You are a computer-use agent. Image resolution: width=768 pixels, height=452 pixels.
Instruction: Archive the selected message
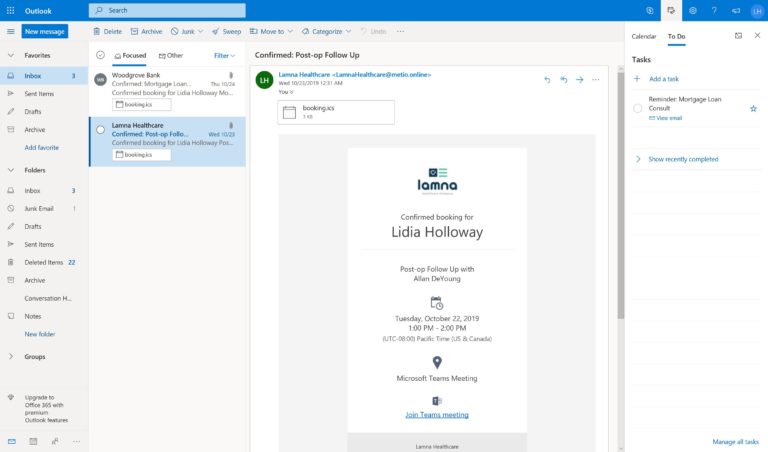[x=146, y=31]
